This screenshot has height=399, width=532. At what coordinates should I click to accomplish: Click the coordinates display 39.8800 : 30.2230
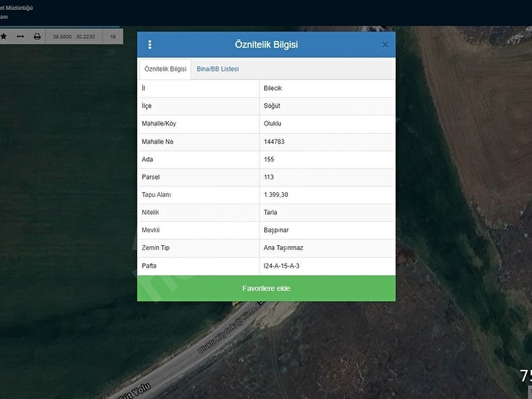(x=74, y=37)
